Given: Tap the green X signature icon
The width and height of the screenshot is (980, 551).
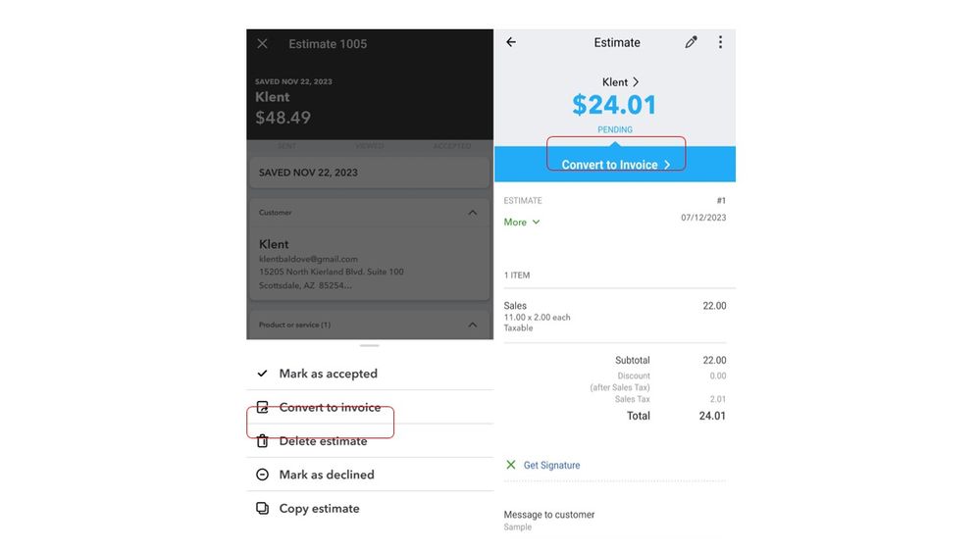Looking at the screenshot, I should tap(510, 465).
